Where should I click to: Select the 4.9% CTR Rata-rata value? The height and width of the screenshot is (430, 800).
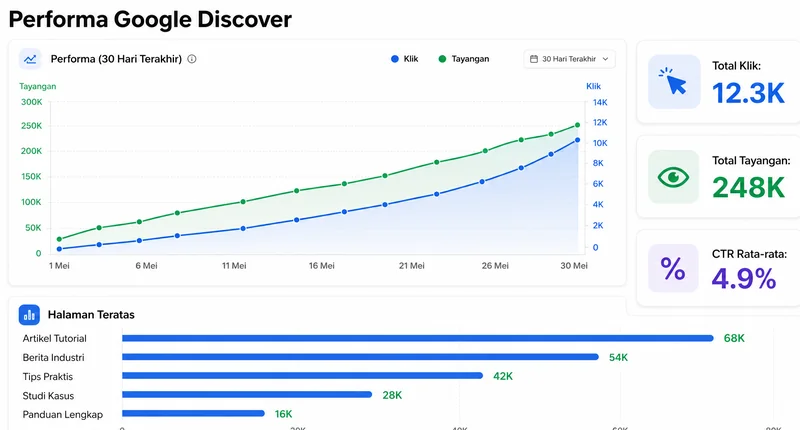coord(744,279)
